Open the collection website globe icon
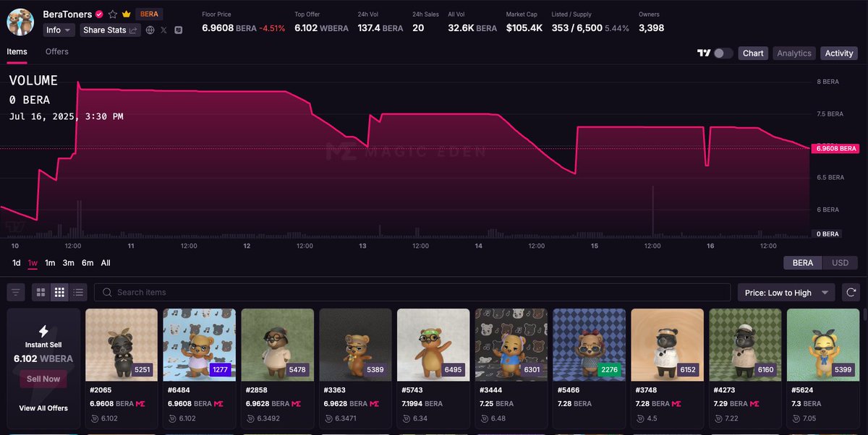Screen dimensions: 868x435 tap(150, 30)
